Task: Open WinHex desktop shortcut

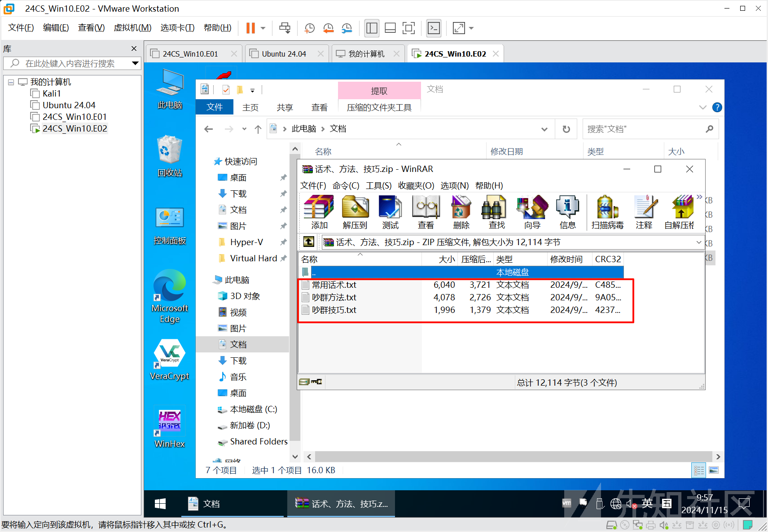Action: [x=170, y=428]
